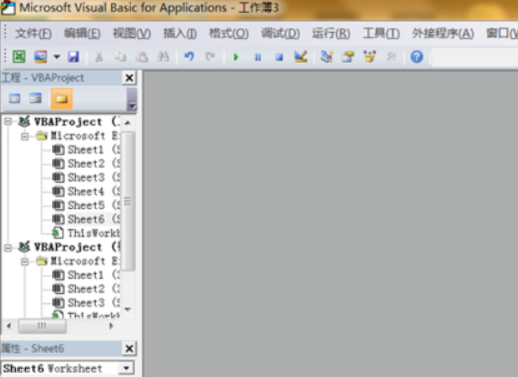Open the 运行(R) menu
The width and height of the screenshot is (518, 377).
(x=331, y=34)
